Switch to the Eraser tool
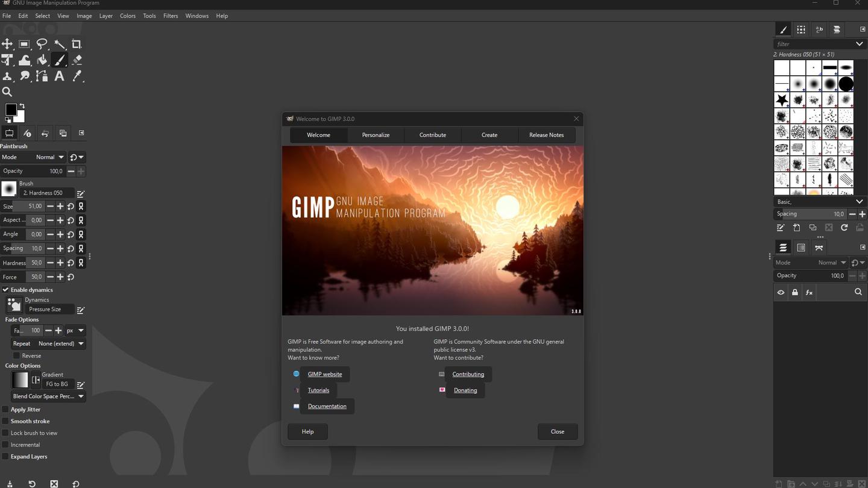 [77, 60]
